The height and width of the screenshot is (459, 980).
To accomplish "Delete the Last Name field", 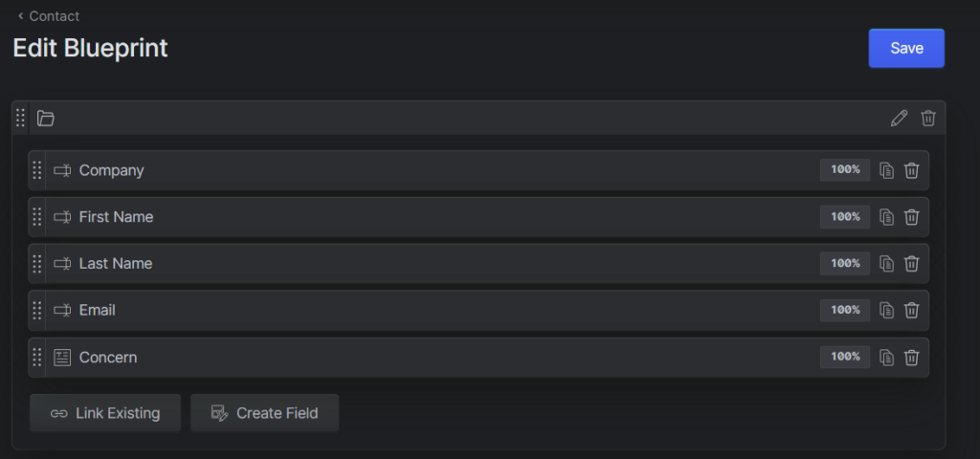I will tap(912, 264).
